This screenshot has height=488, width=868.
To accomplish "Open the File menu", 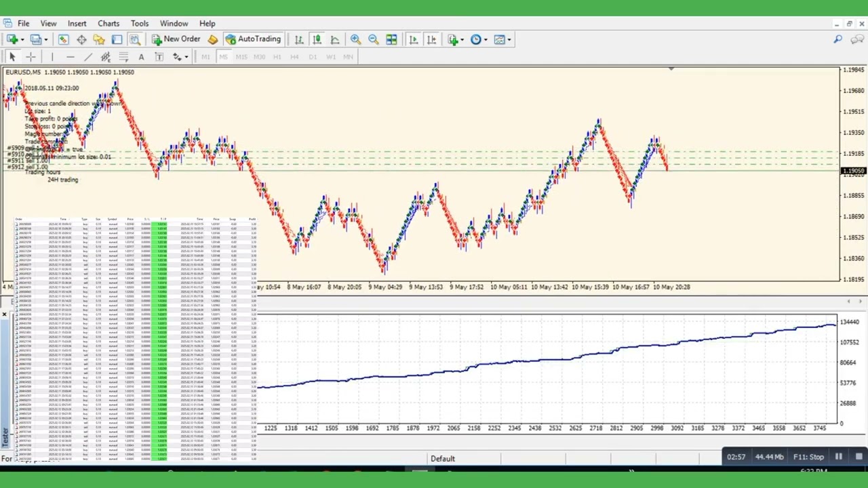I will [23, 23].
